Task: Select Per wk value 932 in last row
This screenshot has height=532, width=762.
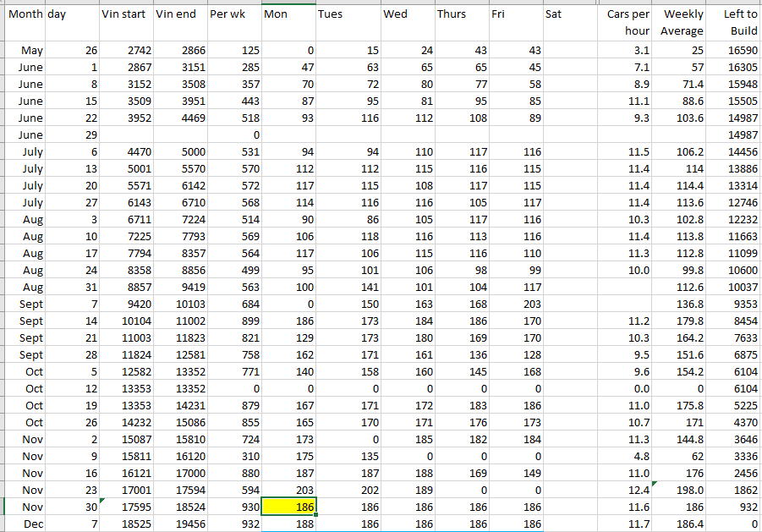Action: [234, 524]
